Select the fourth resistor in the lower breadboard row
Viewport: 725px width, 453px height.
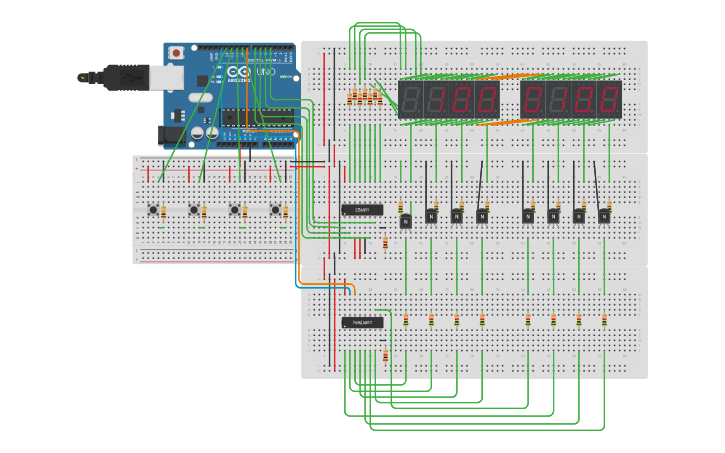click(482, 320)
